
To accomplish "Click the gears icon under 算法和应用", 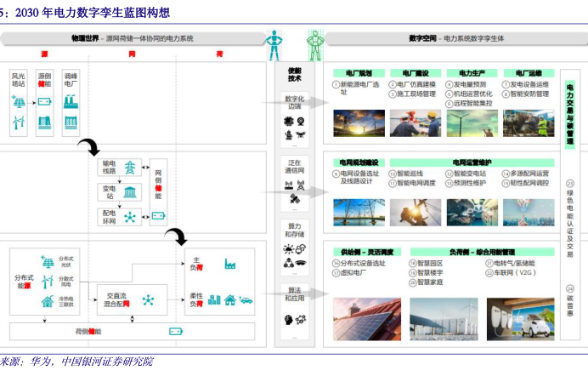I will click(x=301, y=320).
